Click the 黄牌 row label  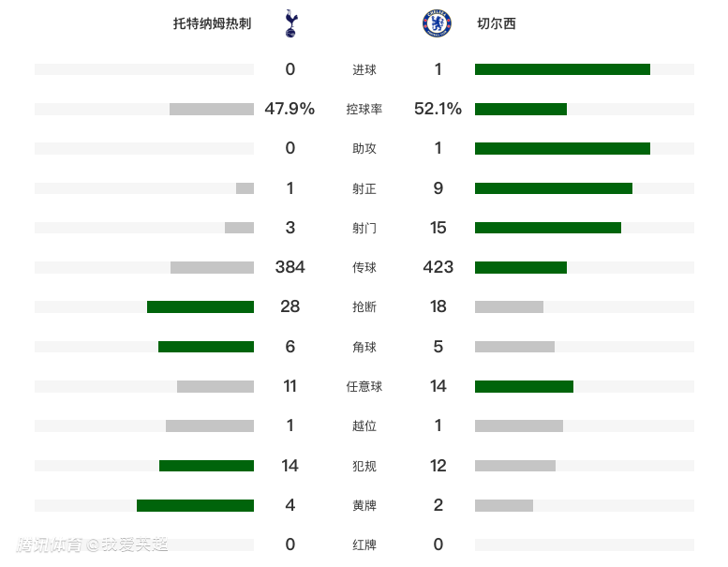364,505
